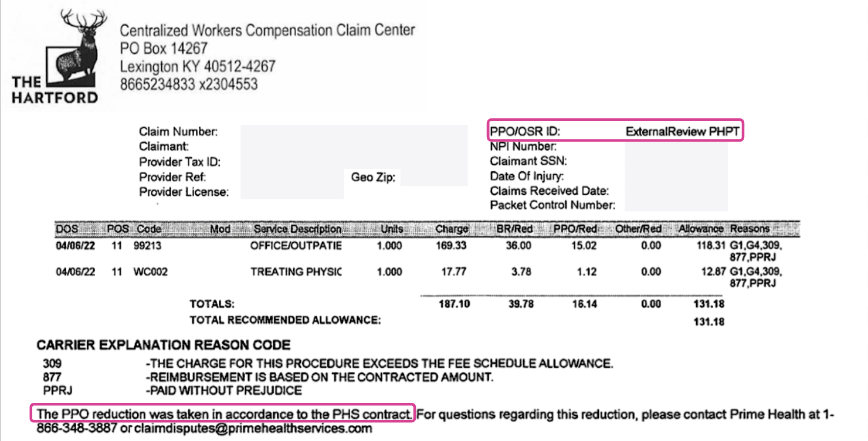This screenshot has height=441, width=868.
Task: Click the Claim Number redacted field
Action: (354, 131)
